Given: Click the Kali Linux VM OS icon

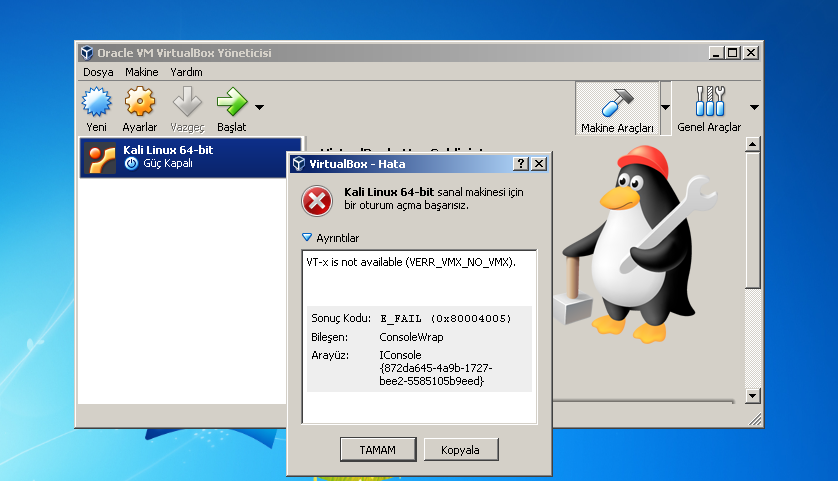Looking at the screenshot, I should (x=102, y=159).
